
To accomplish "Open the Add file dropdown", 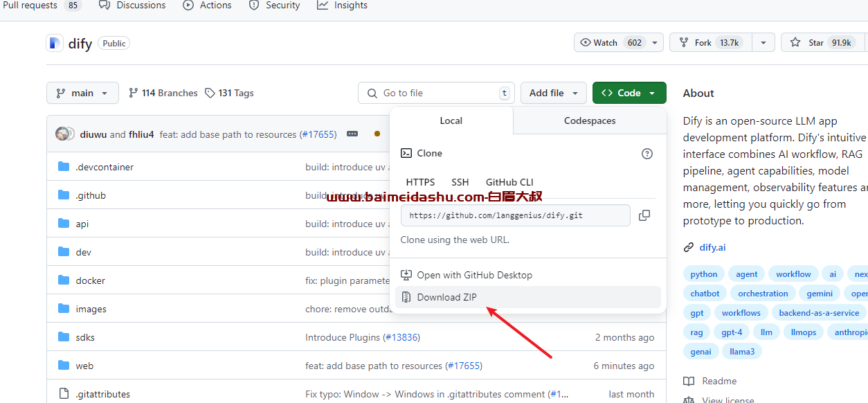I will 554,93.
